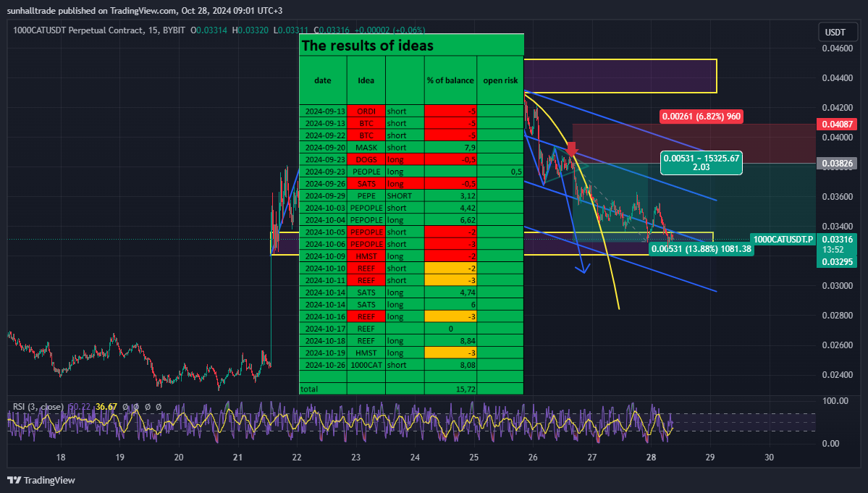Click the 2024-10-03 date cell
Viewport: 868px width, 493px height.
323,208
